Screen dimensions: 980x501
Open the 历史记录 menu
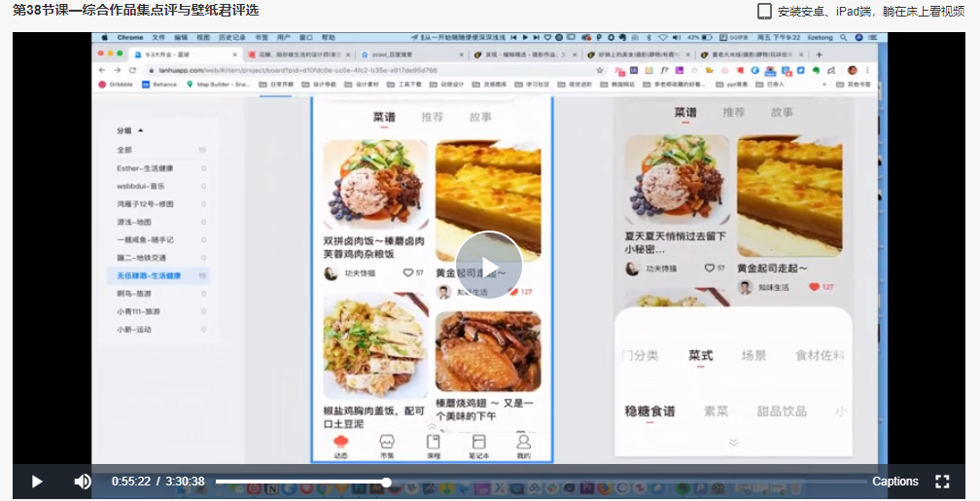(231, 38)
